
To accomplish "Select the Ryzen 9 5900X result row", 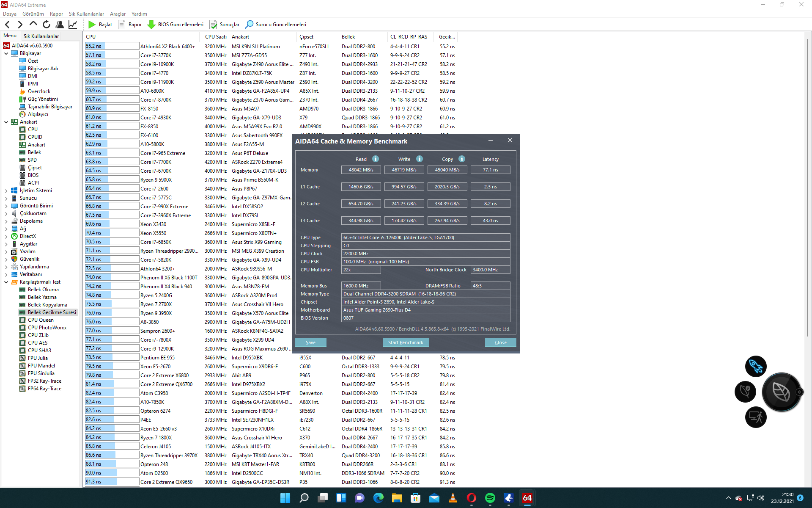I will point(188,179).
